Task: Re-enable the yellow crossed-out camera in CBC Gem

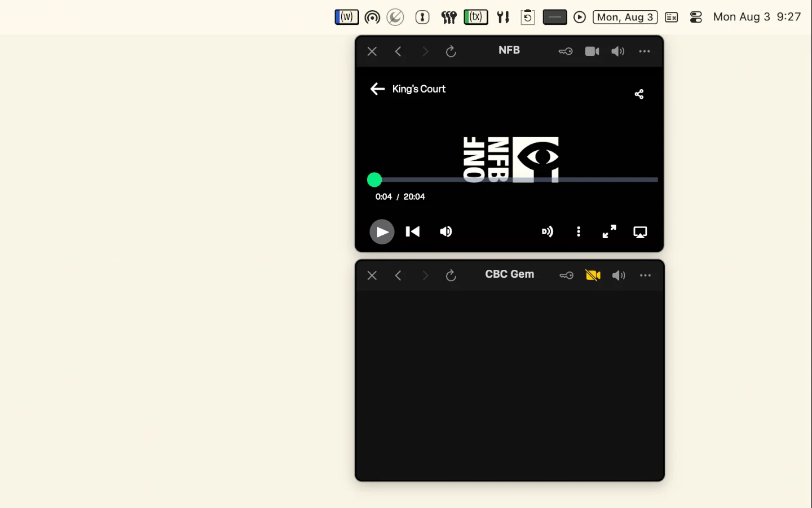Action: pyautogui.click(x=593, y=275)
